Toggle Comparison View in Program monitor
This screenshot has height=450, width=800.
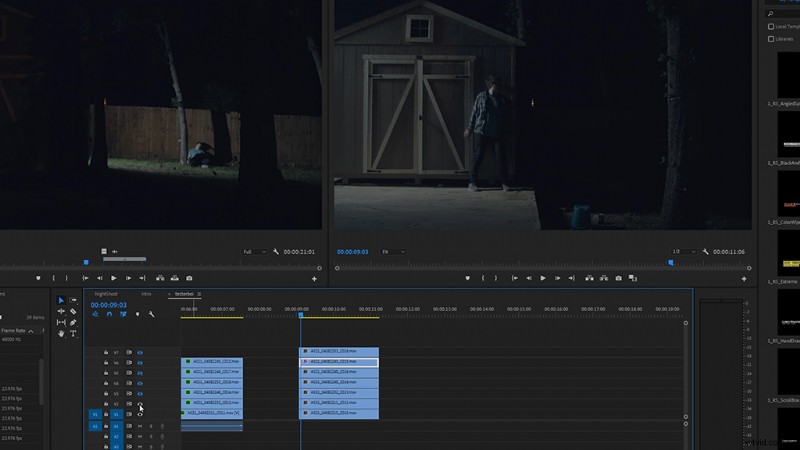coord(633,279)
